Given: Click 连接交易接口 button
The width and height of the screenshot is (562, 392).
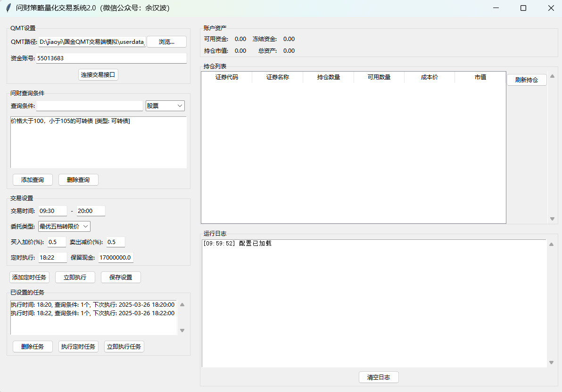Looking at the screenshot, I should 98,74.
